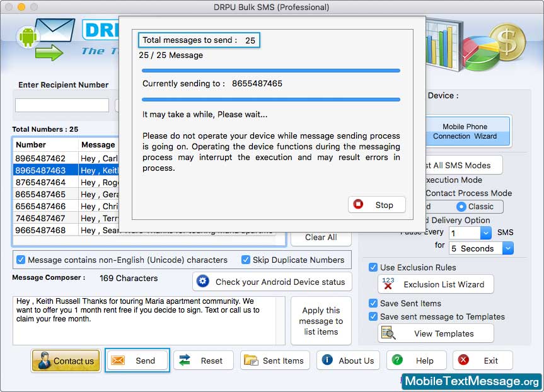Disable the Use Exclusion Rules checkbox
Viewport: 544px width, 392px height.
(373, 267)
